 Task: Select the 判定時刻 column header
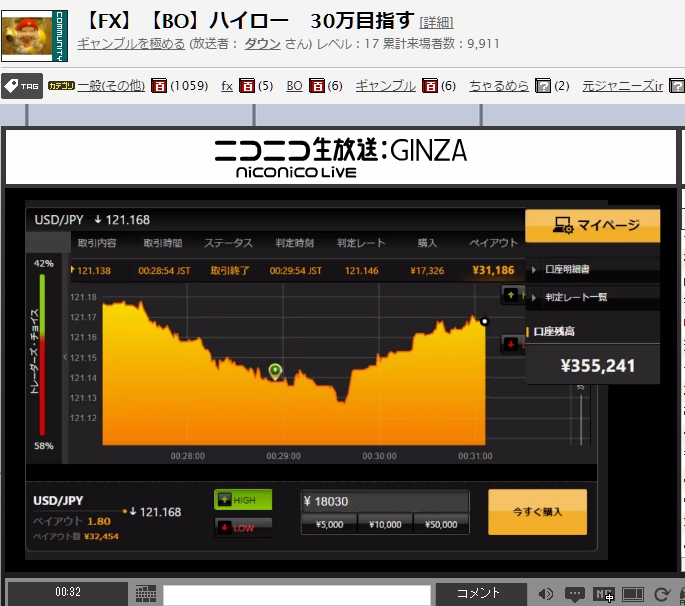point(294,243)
